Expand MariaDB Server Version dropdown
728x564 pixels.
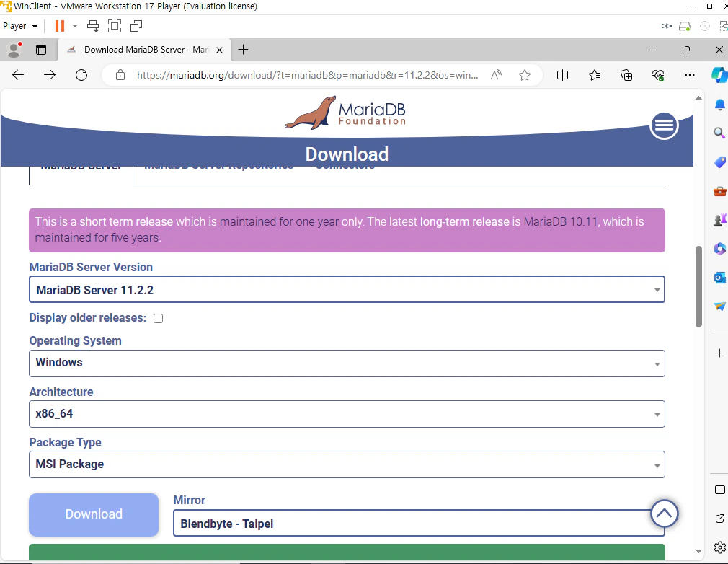click(x=347, y=289)
